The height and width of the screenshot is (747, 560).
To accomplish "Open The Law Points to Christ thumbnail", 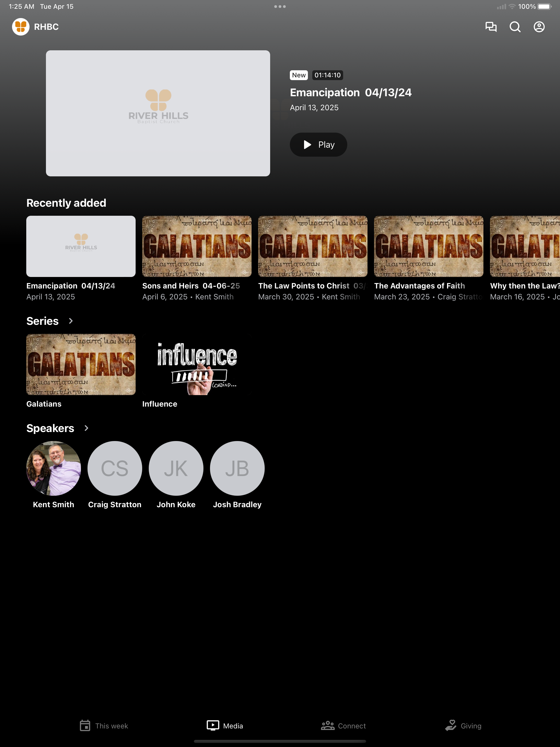I will [313, 246].
